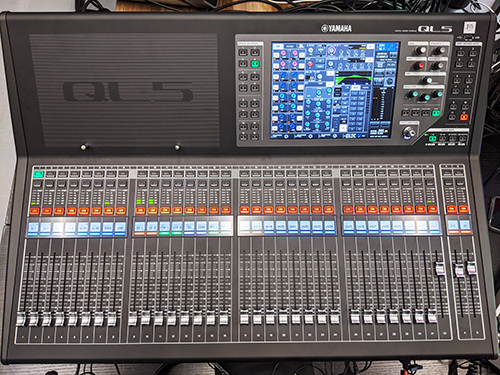This screenshot has width=500, height=375.
Task: Mute the first channel with its orange ON key
Action: (35, 211)
